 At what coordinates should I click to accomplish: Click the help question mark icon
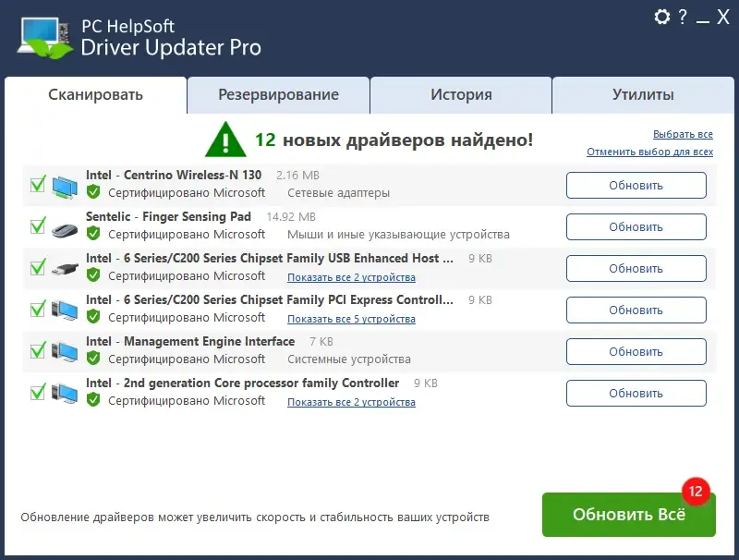click(684, 18)
